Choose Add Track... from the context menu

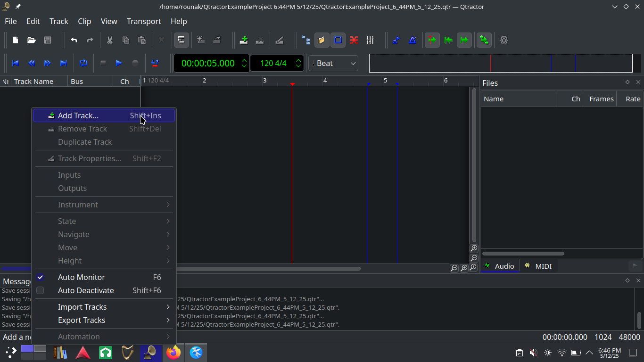tap(78, 115)
